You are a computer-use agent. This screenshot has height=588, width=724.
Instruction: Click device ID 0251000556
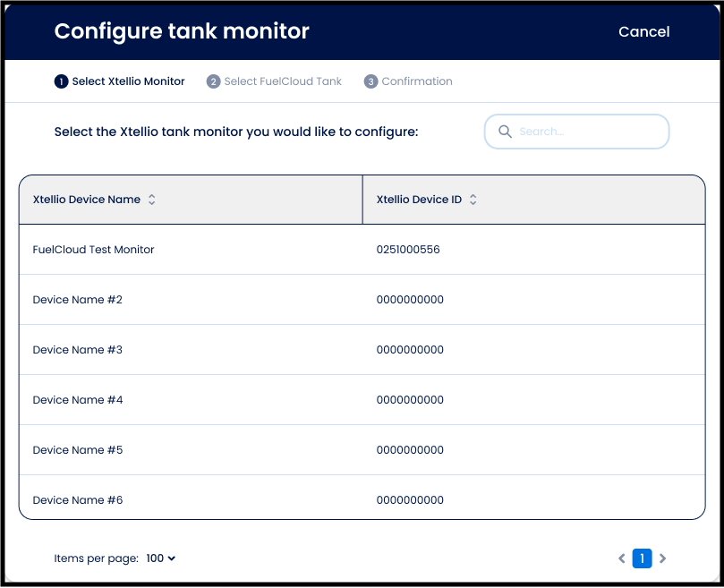408,250
